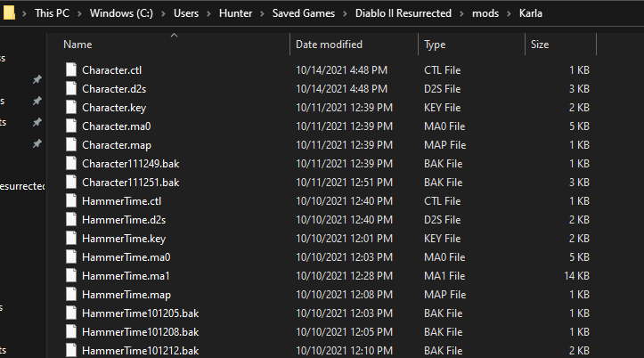Screen dimensions: 644x358
Task: Expand the chevron after Diablo II Resurrected
Action: (x=461, y=13)
